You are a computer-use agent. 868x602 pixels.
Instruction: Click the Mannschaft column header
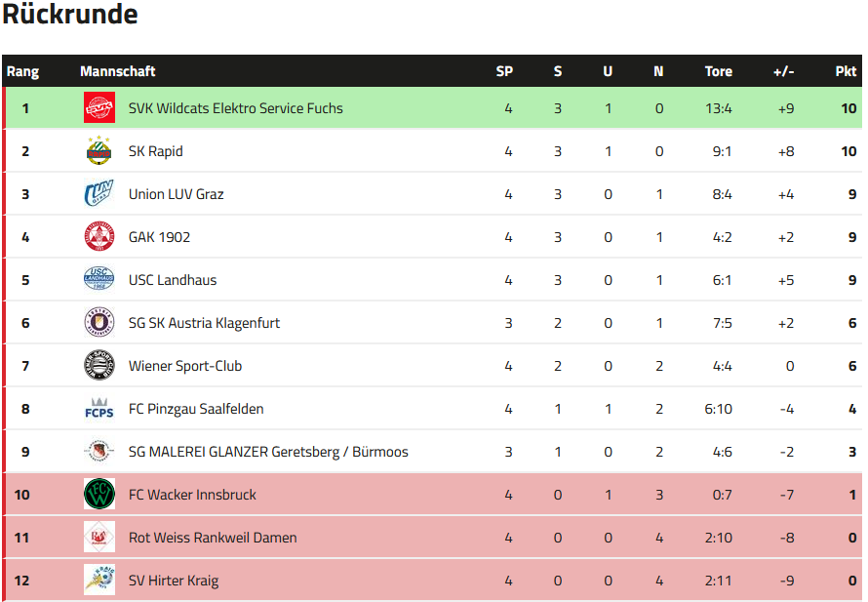117,71
